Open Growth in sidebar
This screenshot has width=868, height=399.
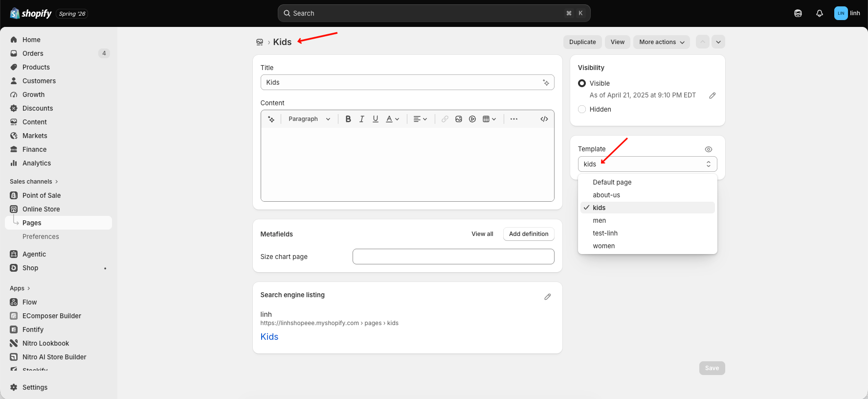click(59, 94)
